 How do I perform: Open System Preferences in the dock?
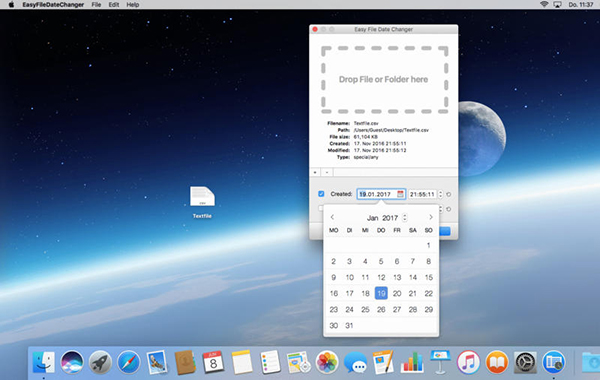click(525, 362)
